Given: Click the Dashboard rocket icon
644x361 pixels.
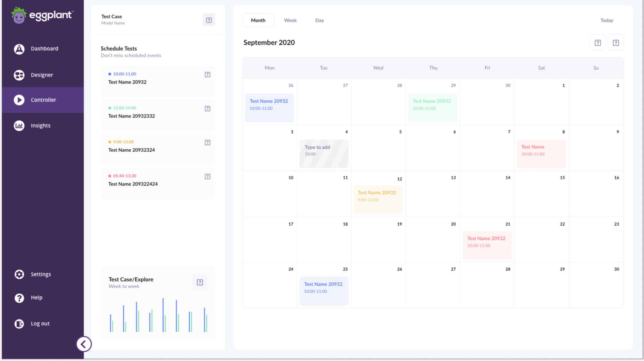Looking at the screenshot, I should coord(19,49).
